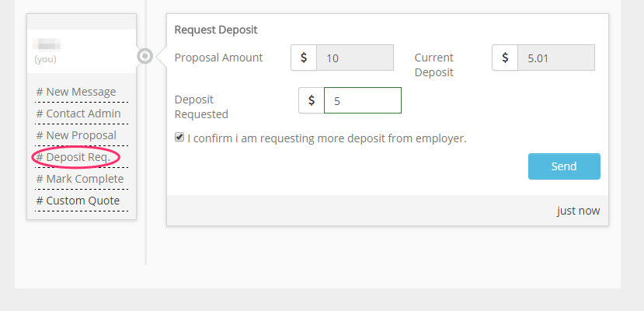The height and width of the screenshot is (311, 644).
Task: Click the 'I confirm i am requesting' label
Action: click(x=326, y=138)
